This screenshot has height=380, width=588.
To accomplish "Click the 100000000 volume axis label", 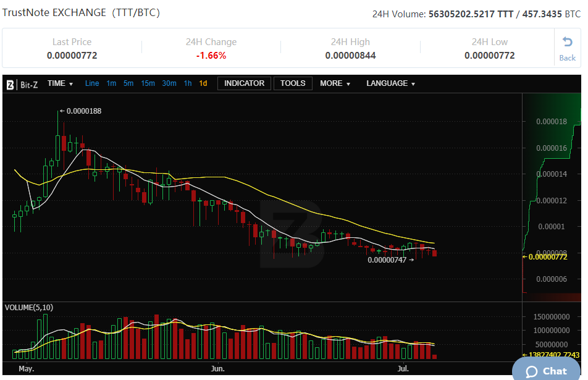I will tap(552, 331).
